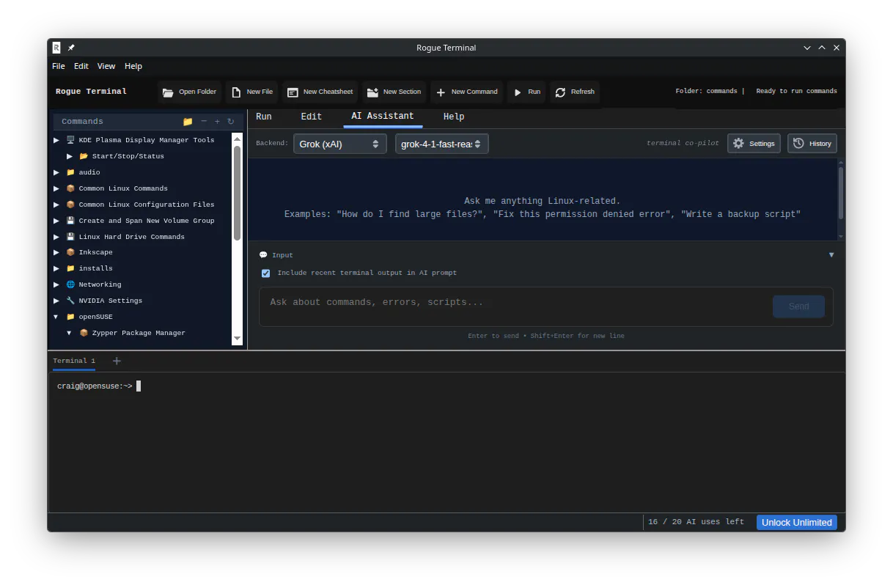The image size is (893, 588).
Task: Switch to the Run tab
Action: 264,117
